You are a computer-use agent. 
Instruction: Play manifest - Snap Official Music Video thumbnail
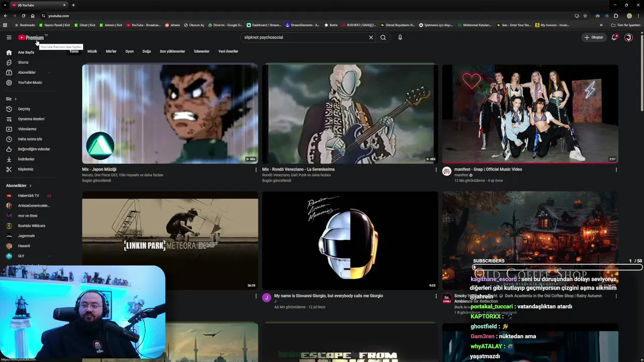click(x=530, y=114)
